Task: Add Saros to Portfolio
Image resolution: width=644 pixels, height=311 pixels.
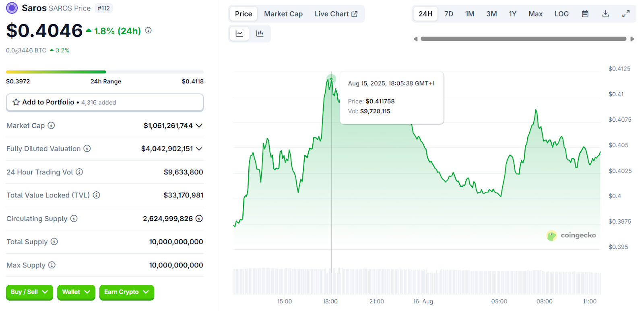Action: coord(105,102)
